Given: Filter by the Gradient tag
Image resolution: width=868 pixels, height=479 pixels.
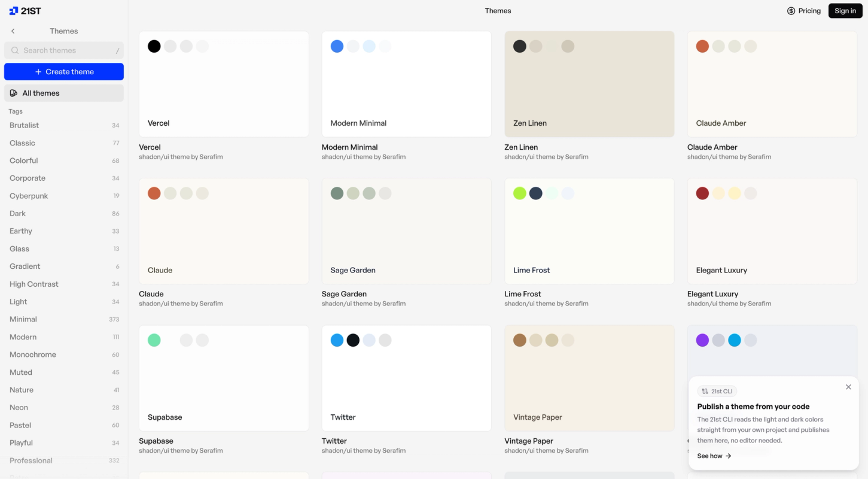Looking at the screenshot, I should click(x=64, y=266).
